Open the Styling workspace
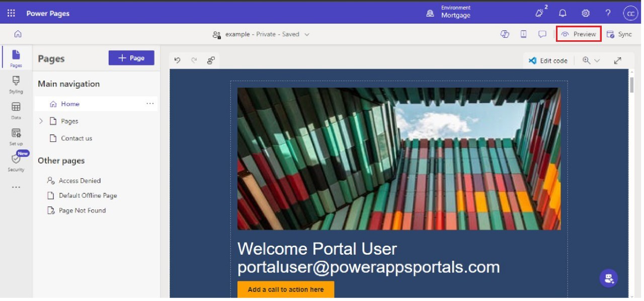The height and width of the screenshot is (301, 644). 16,84
